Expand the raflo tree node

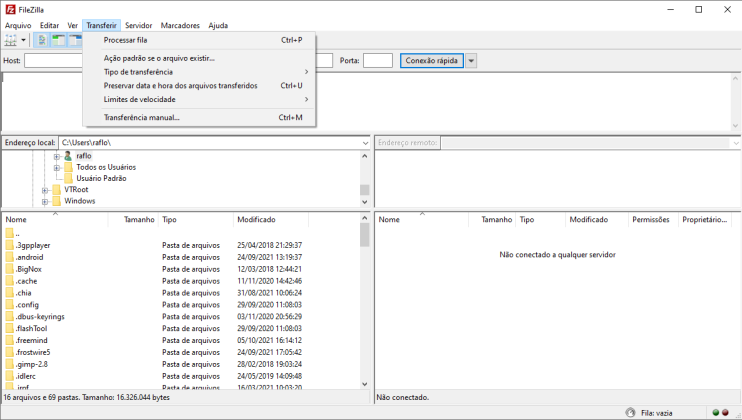tap(56, 156)
